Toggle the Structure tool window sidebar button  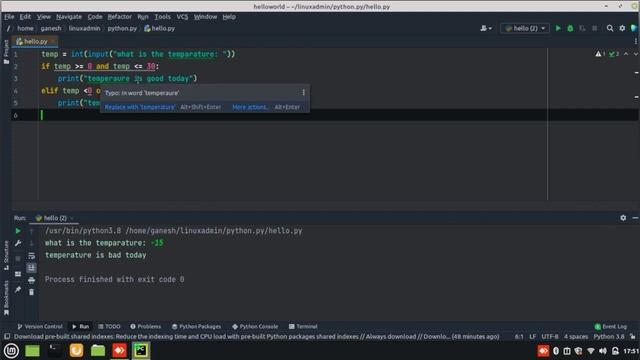(6, 256)
